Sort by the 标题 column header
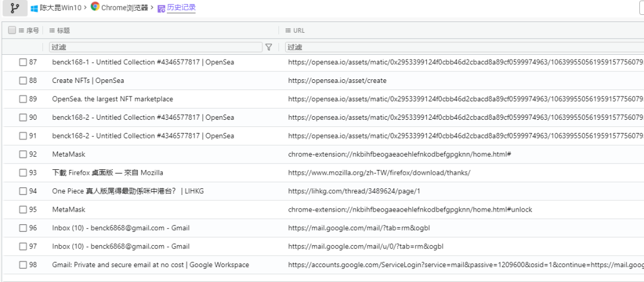The image size is (644, 282). point(63,30)
